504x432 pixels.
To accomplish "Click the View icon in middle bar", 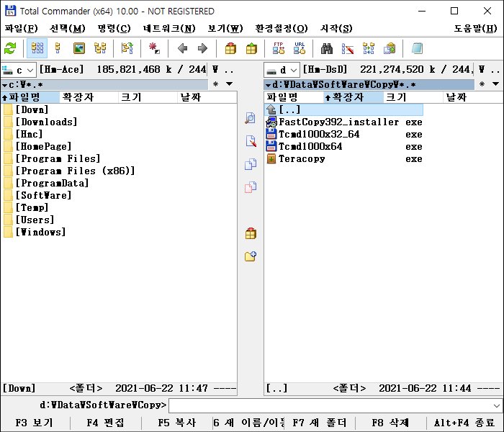I will tap(250, 118).
